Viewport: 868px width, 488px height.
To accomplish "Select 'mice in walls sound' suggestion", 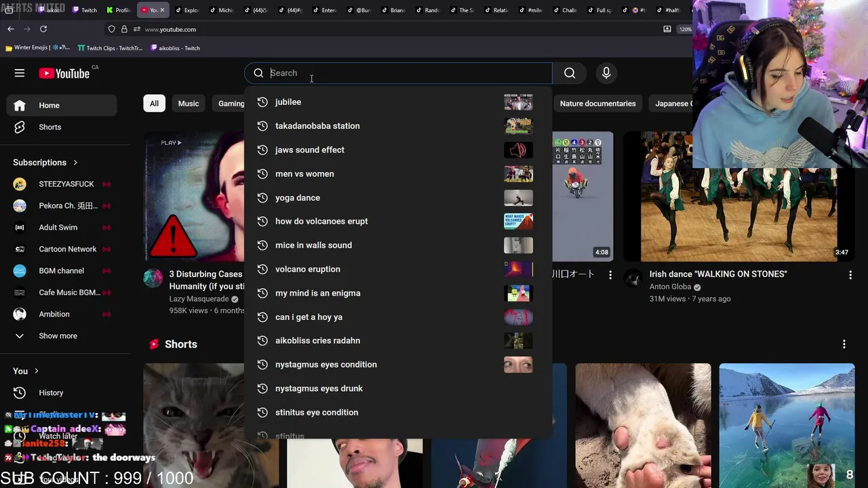I will coord(398,245).
